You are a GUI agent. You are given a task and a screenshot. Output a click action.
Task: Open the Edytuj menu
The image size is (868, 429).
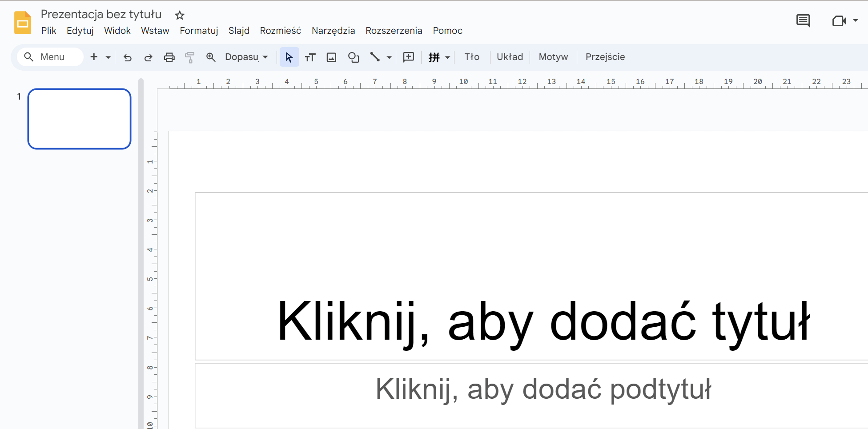click(x=80, y=31)
